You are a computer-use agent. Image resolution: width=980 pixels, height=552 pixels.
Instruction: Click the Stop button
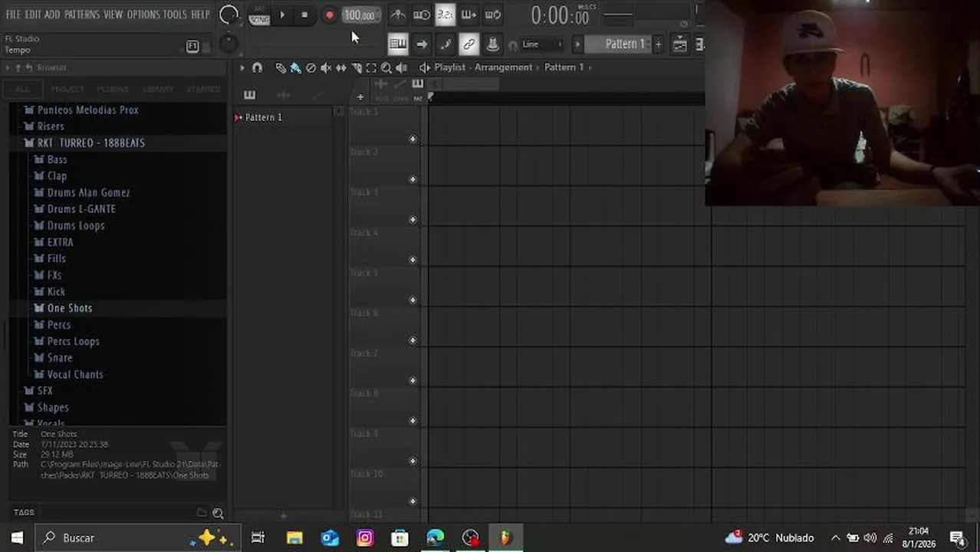304,15
